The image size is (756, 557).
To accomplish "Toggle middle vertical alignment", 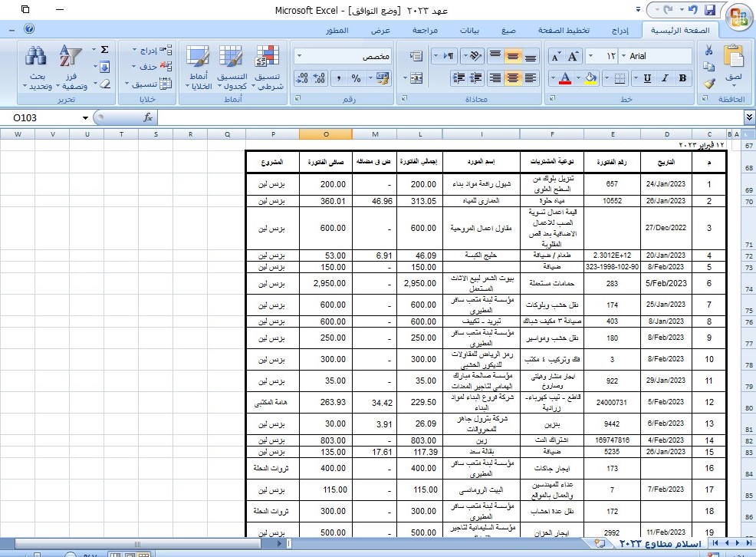I will (x=513, y=56).
